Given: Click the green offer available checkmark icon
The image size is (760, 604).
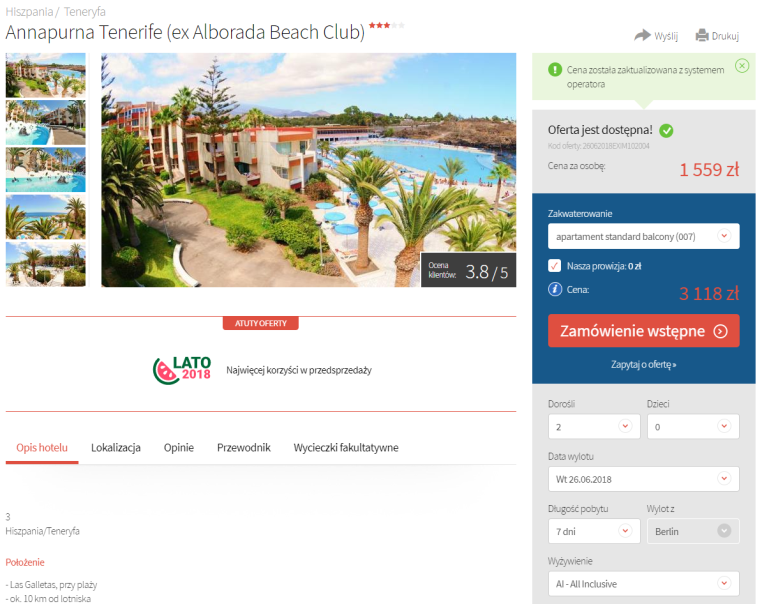Looking at the screenshot, I should (666, 130).
